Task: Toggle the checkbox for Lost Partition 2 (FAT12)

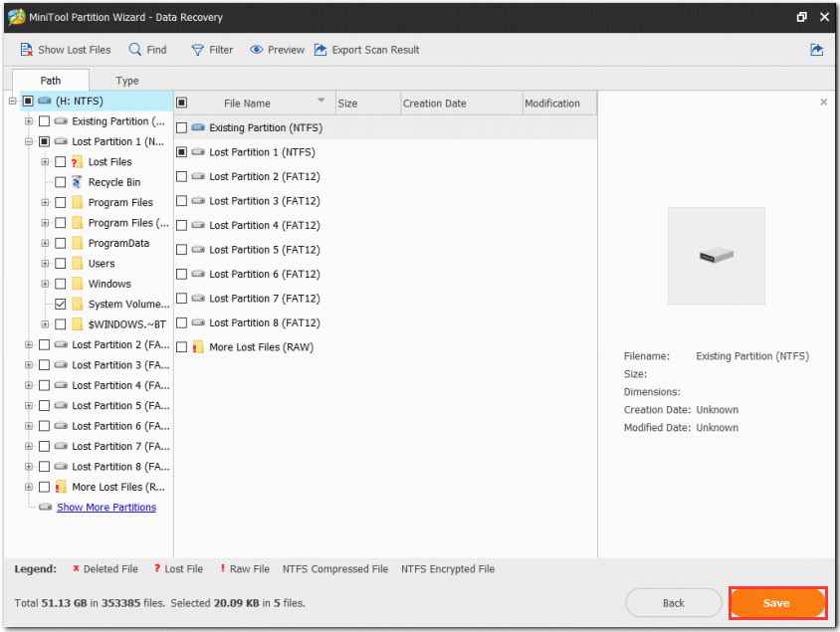Action: pyautogui.click(x=181, y=176)
